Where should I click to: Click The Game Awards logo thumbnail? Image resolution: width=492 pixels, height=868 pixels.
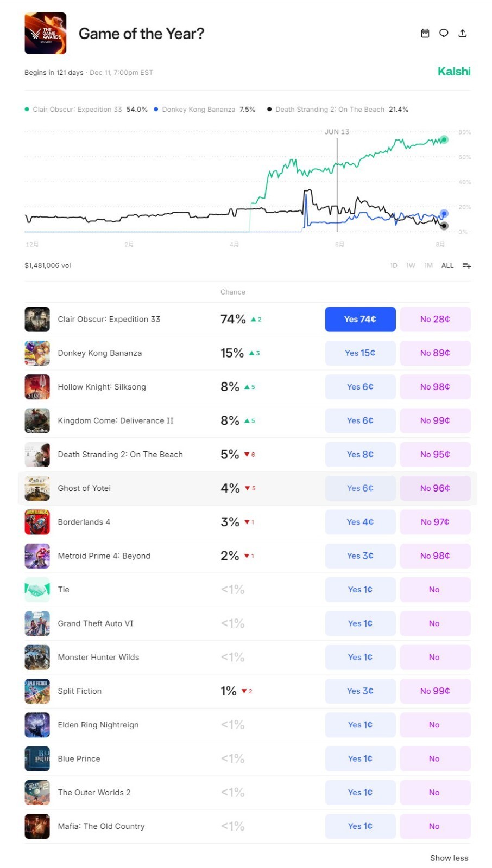coord(46,34)
